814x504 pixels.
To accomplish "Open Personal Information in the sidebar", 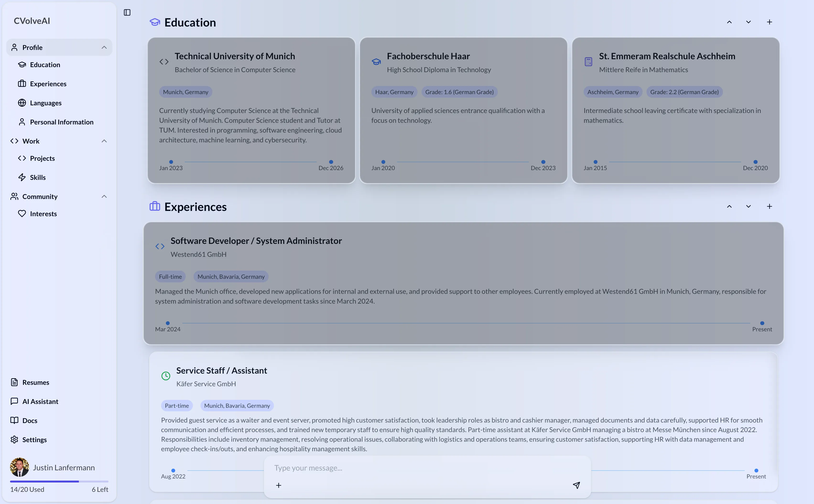I will 62,122.
